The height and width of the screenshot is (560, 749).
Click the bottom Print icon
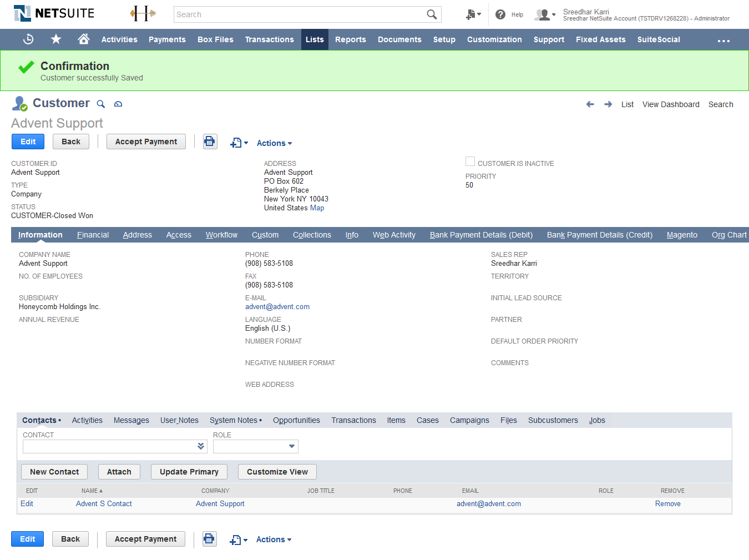209,539
